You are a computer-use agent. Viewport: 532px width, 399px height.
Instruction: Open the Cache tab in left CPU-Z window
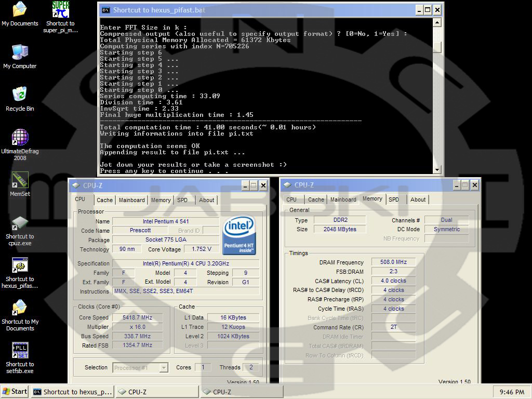[104, 200]
